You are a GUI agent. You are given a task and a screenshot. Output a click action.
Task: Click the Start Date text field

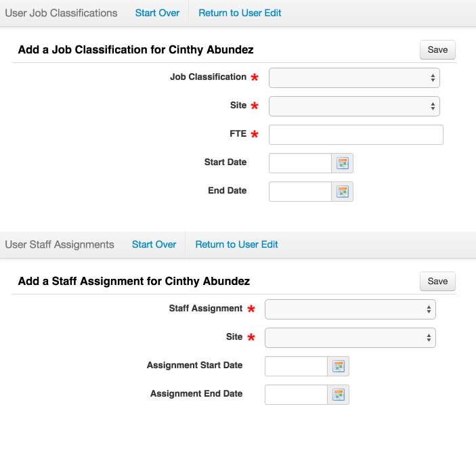300,163
